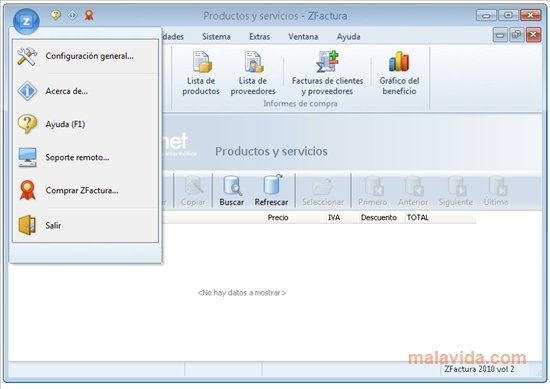Go to Siguiente record button

click(x=455, y=190)
